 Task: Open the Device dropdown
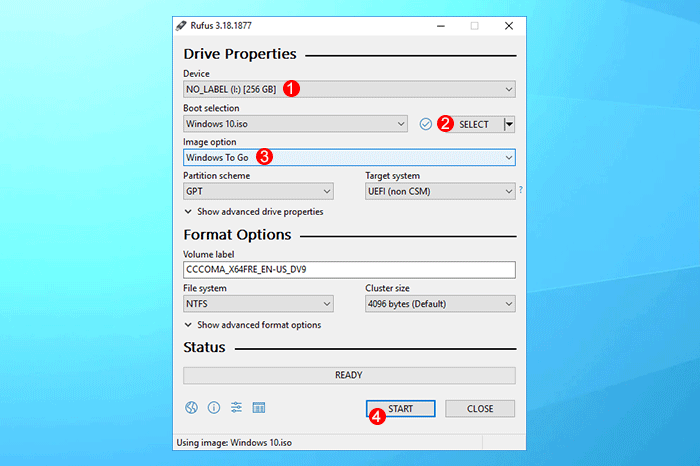click(349, 89)
